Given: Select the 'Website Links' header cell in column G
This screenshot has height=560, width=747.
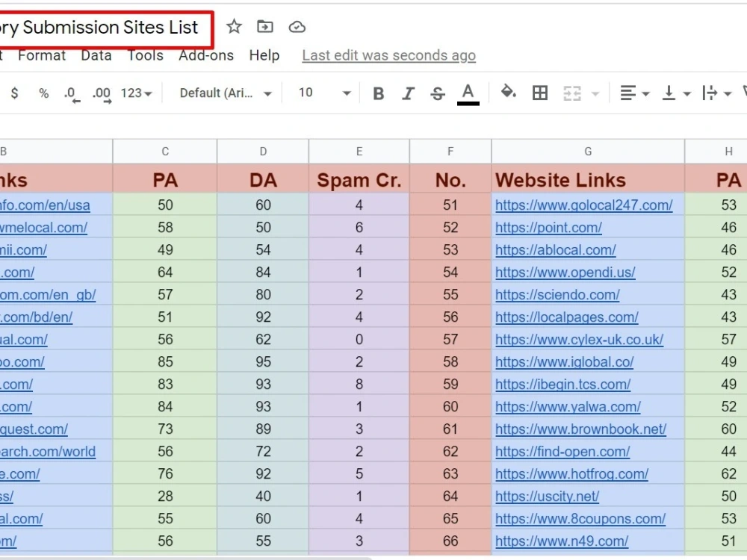Looking at the screenshot, I should (x=588, y=180).
